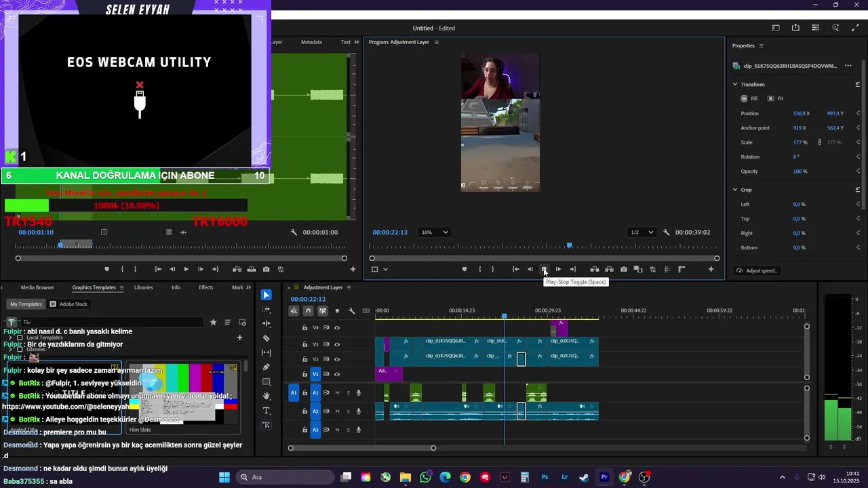Image resolution: width=868 pixels, height=488 pixels.
Task: Click more options dots beside clip name
Action: coord(848,66)
